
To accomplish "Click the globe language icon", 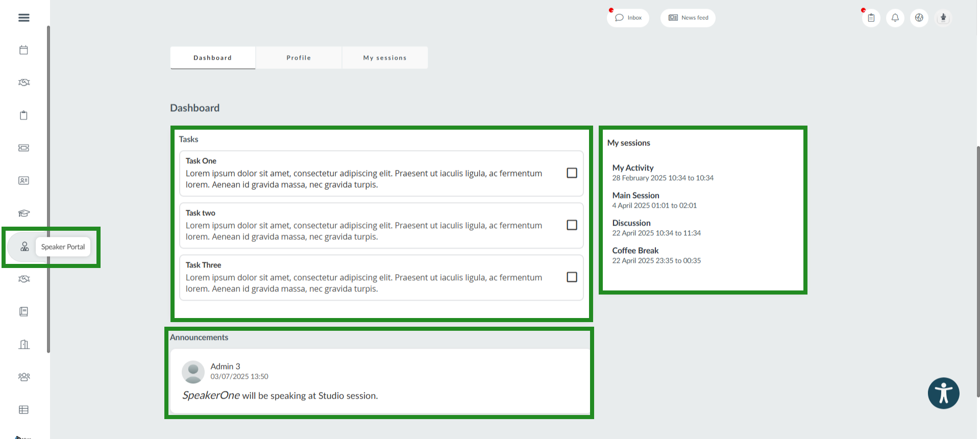I will (x=919, y=18).
